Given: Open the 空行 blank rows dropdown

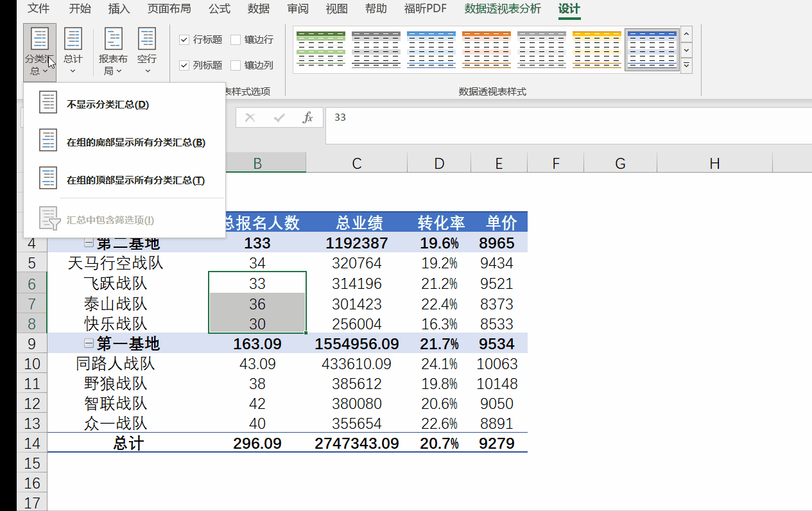Looking at the screenshot, I should point(147,53).
